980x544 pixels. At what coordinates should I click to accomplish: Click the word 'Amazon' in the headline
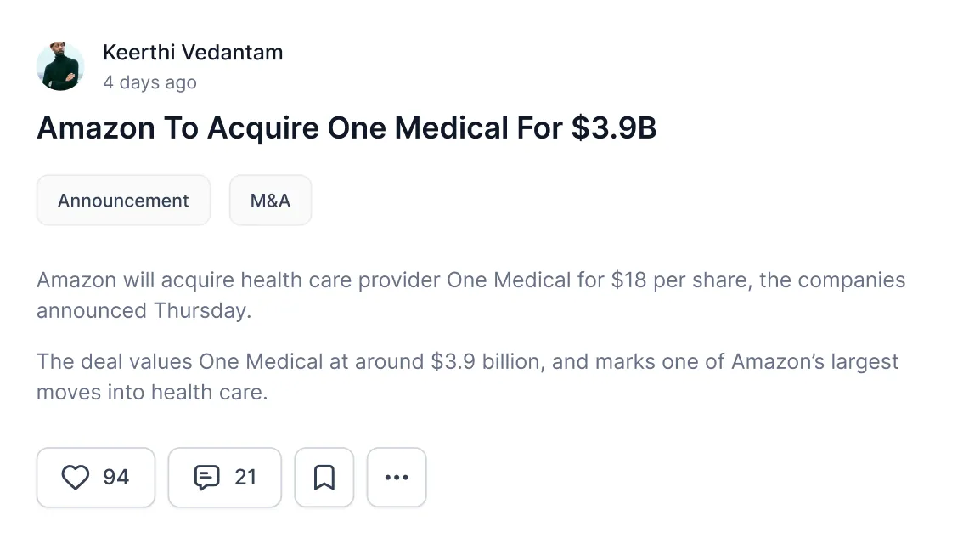tap(96, 128)
